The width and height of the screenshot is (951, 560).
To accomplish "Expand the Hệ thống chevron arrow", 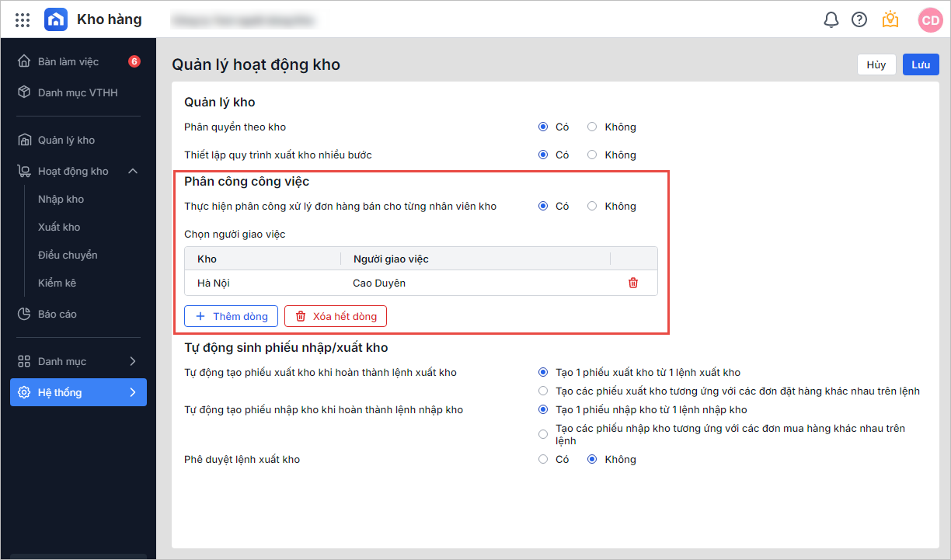I will pos(133,392).
